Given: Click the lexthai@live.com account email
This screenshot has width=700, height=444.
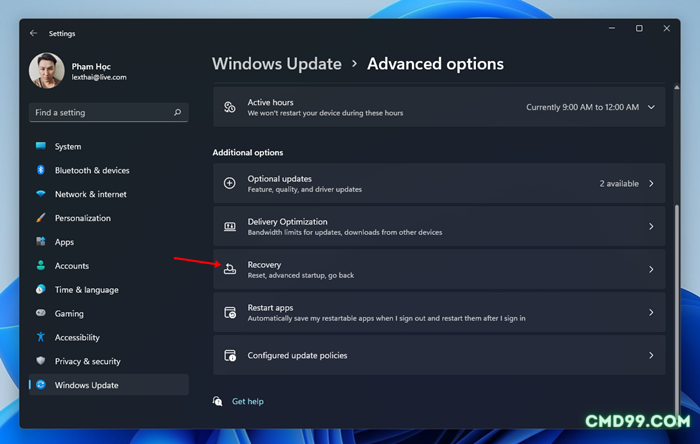Looking at the screenshot, I should point(99,77).
